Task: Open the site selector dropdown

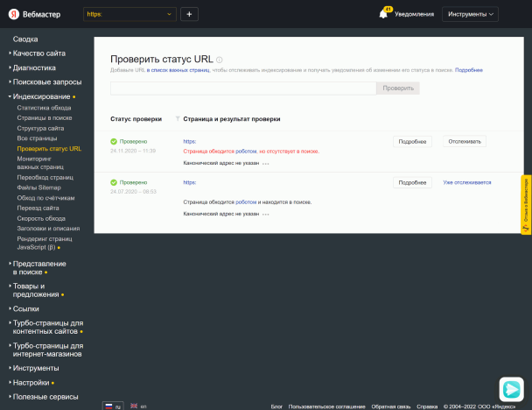Action: pos(129,14)
